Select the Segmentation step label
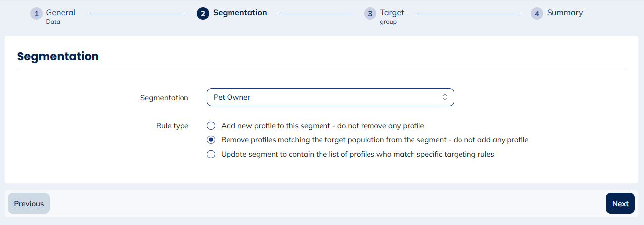 239,13
